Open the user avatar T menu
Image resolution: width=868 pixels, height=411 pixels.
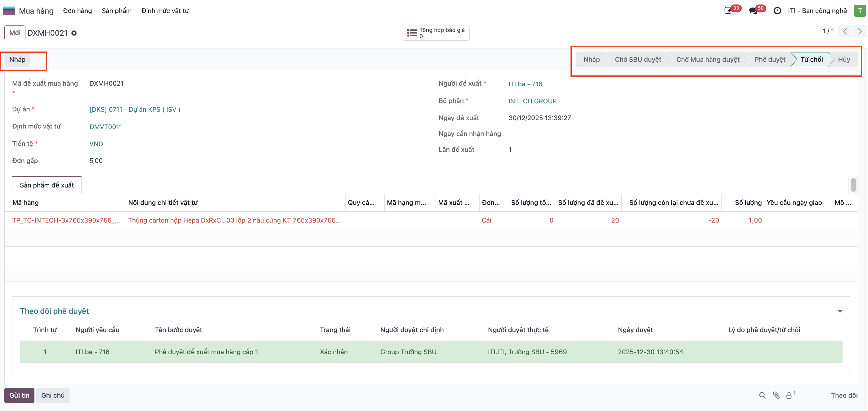[x=860, y=11]
